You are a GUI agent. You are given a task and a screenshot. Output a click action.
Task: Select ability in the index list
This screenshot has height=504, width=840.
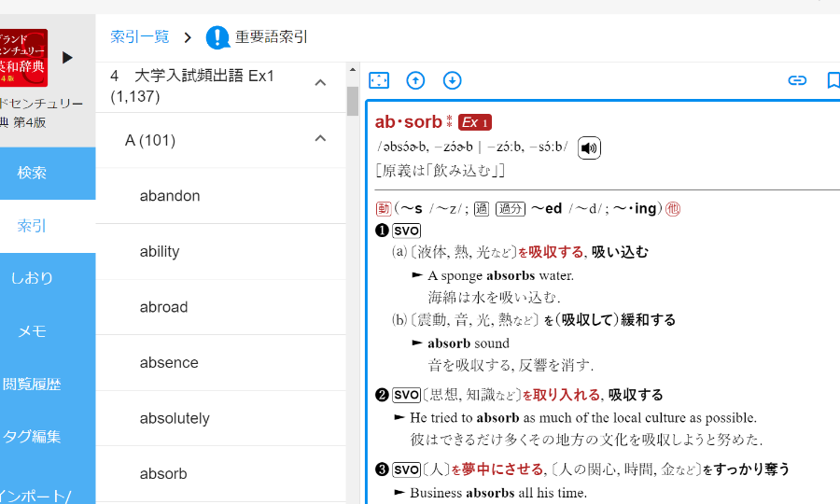tap(220, 252)
